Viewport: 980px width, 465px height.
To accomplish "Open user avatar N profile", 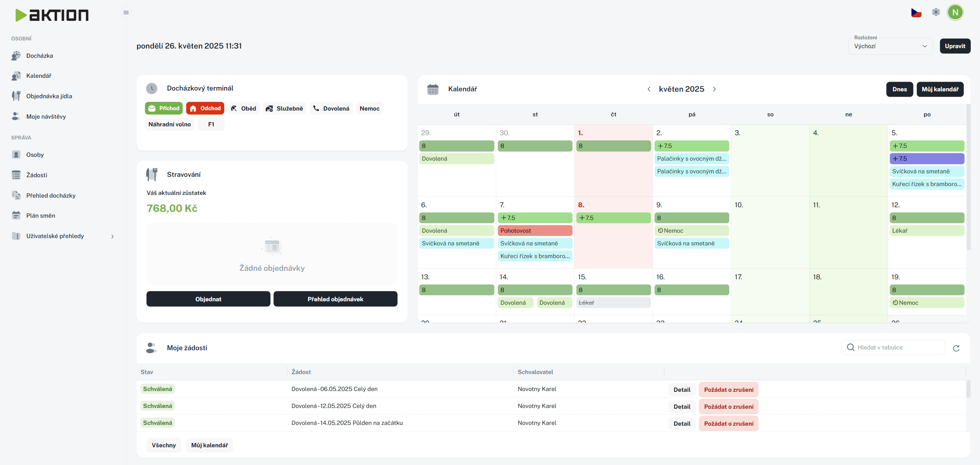I will click(955, 12).
